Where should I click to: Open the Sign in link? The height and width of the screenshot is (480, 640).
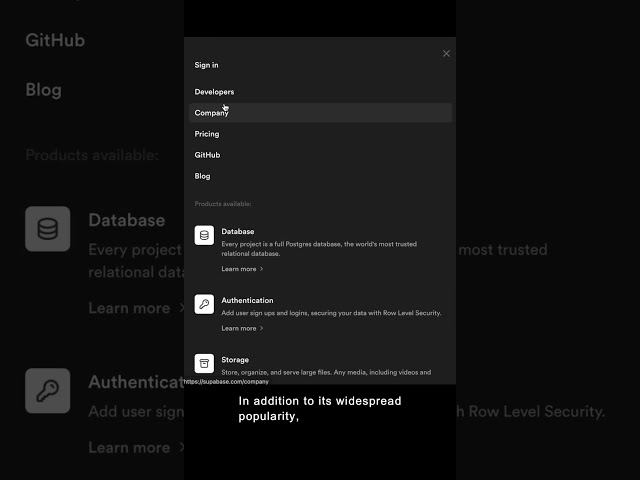pos(206,65)
